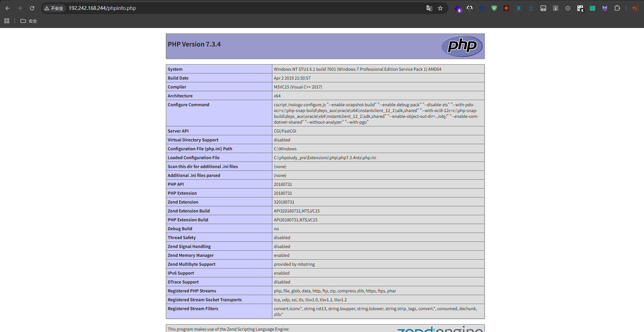Select Scan this dir for additional .ini files
The height and width of the screenshot is (332, 644).
pos(203,166)
